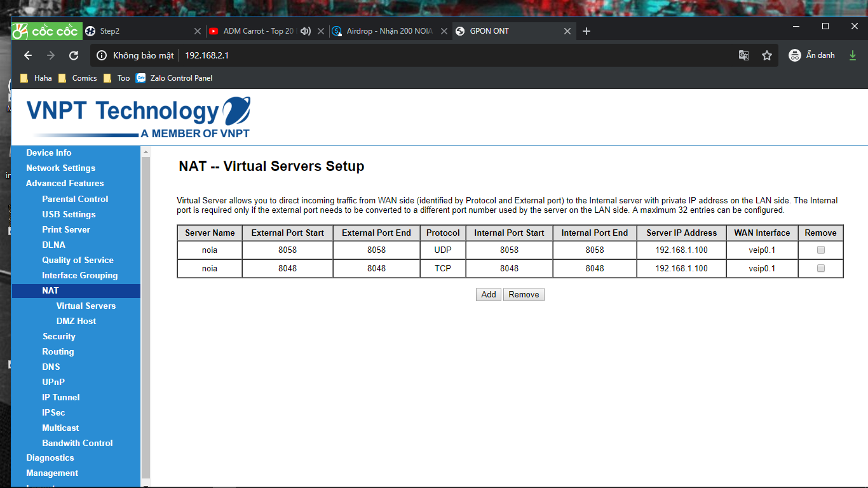The height and width of the screenshot is (488, 868).
Task: Open downloads with the green arrow icon
Action: 853,55
